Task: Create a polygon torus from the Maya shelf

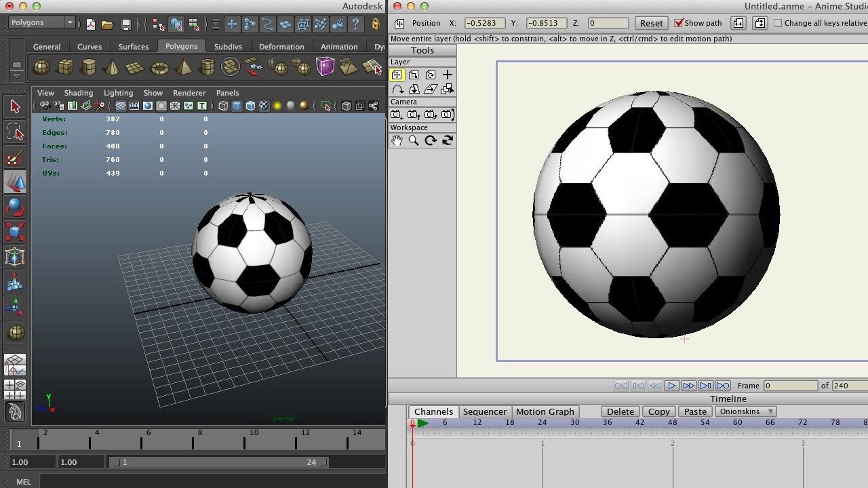Action: pyautogui.click(x=160, y=67)
